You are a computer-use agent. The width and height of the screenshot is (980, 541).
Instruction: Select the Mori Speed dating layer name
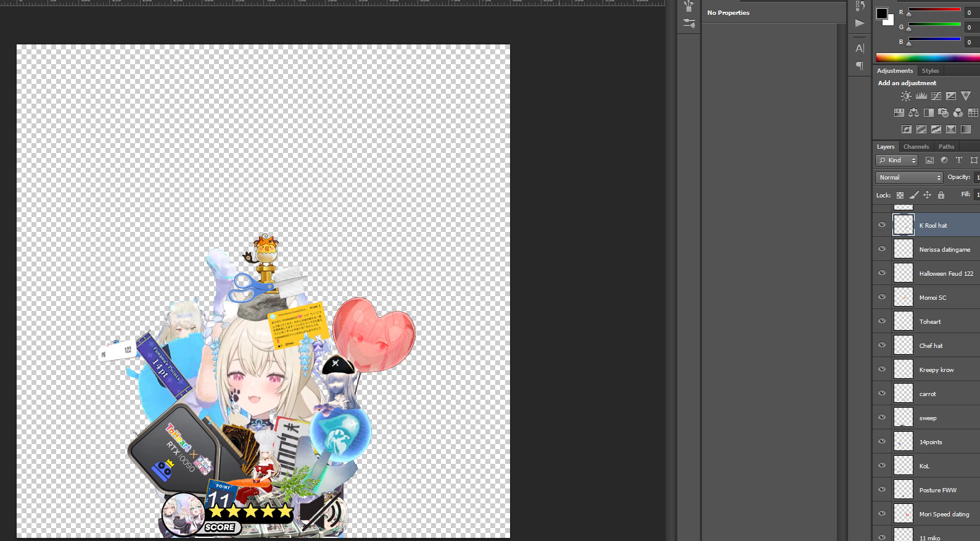coord(944,514)
